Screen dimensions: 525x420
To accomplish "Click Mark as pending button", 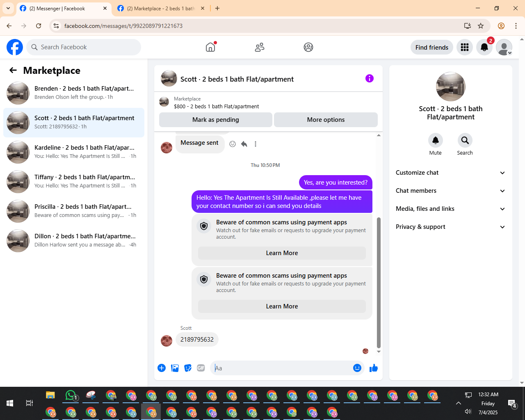I will pyautogui.click(x=216, y=120).
